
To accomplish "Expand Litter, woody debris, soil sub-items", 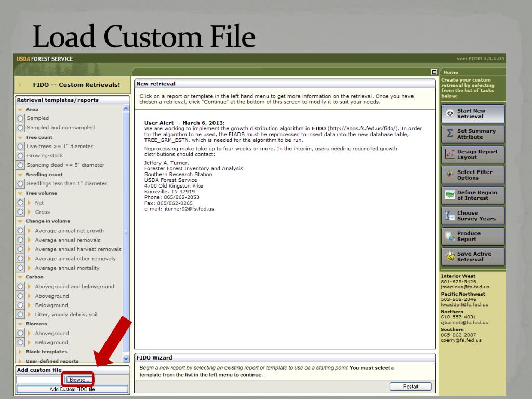I will pyautogui.click(x=29, y=314).
